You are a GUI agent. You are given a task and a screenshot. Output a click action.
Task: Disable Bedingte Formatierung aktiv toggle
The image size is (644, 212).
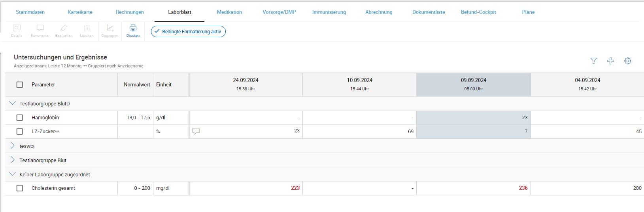coord(188,32)
